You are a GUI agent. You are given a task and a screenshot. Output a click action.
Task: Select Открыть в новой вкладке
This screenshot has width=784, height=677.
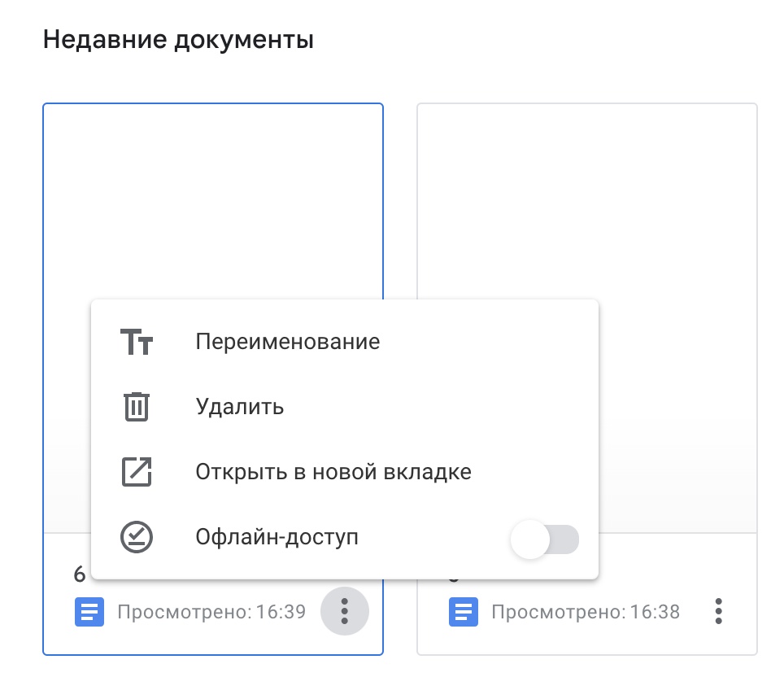[333, 472]
